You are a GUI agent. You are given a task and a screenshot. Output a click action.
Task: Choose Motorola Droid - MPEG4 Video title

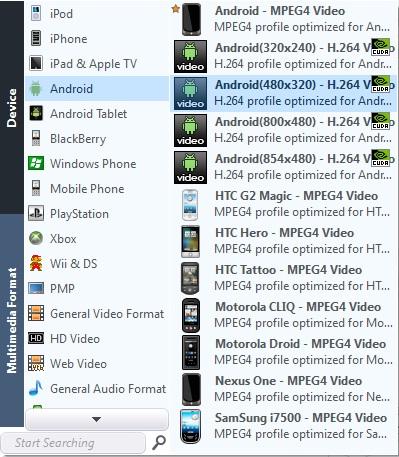pos(301,344)
